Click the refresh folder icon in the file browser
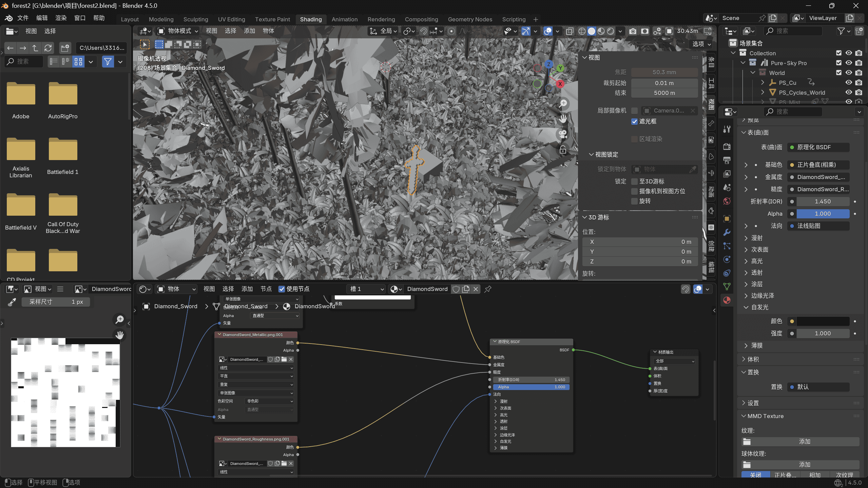Viewport: 868px width, 488px height. tap(48, 48)
